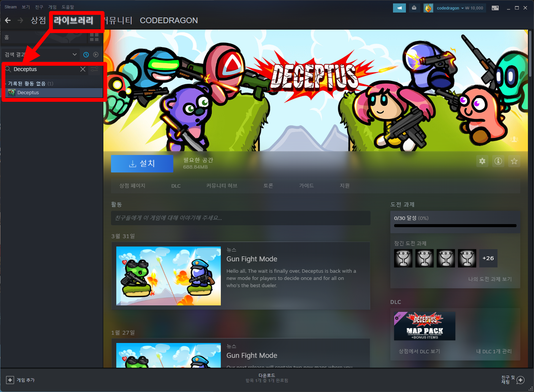Open game settings gear icon

[482, 161]
